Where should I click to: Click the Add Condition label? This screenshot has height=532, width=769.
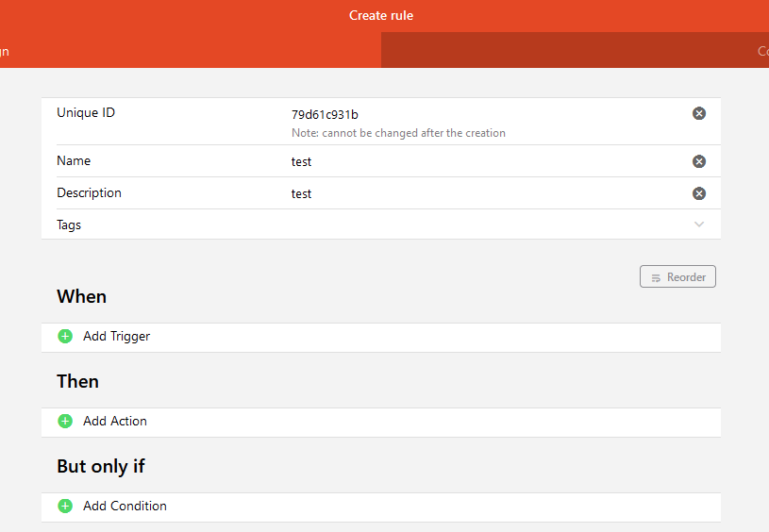click(x=125, y=506)
